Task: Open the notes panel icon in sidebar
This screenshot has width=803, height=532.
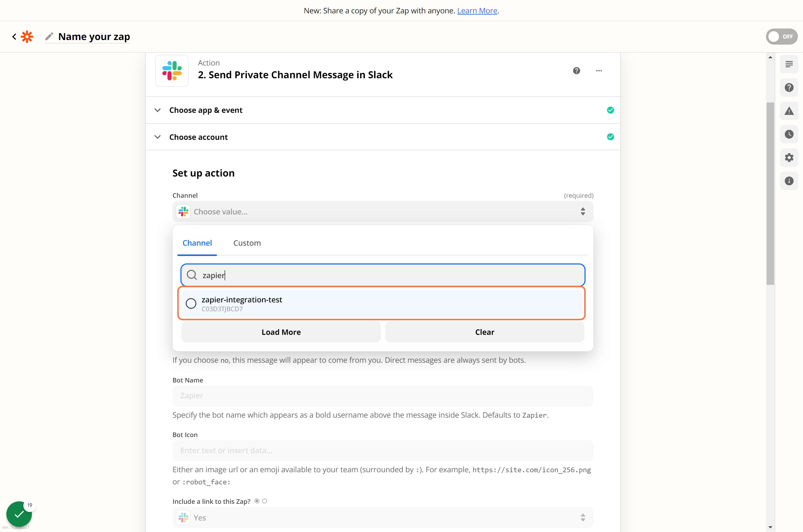Action: point(789,64)
